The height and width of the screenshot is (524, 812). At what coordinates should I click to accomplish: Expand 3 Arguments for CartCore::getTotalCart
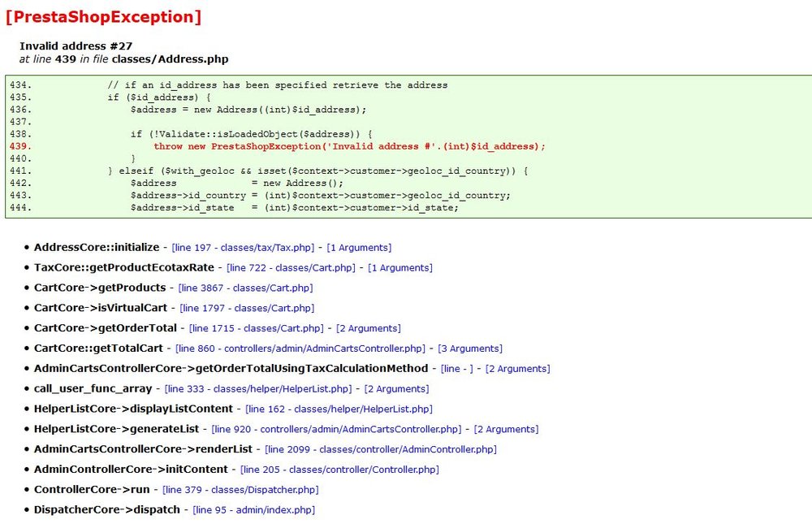click(x=470, y=349)
